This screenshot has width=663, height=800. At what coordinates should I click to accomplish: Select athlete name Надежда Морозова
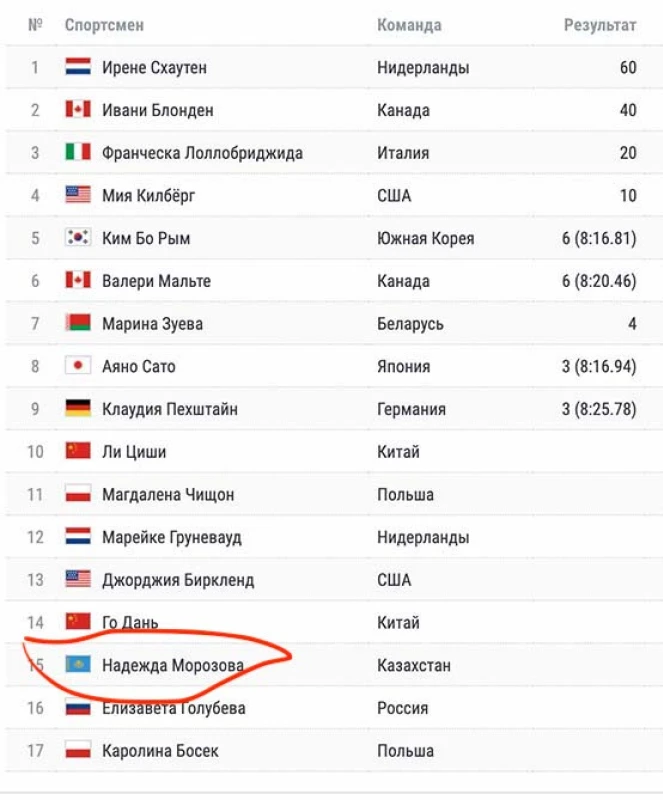tap(172, 665)
